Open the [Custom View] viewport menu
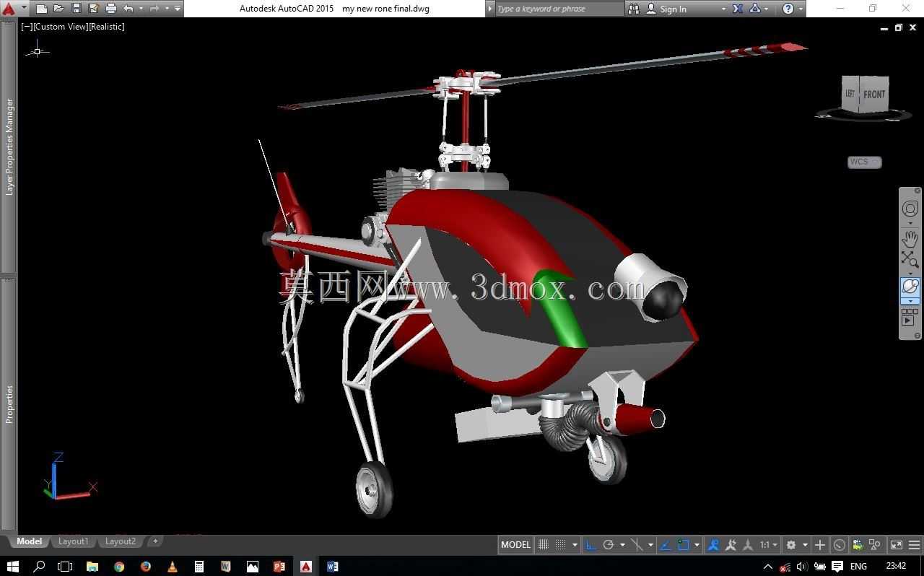The image size is (924, 576). coord(59,27)
